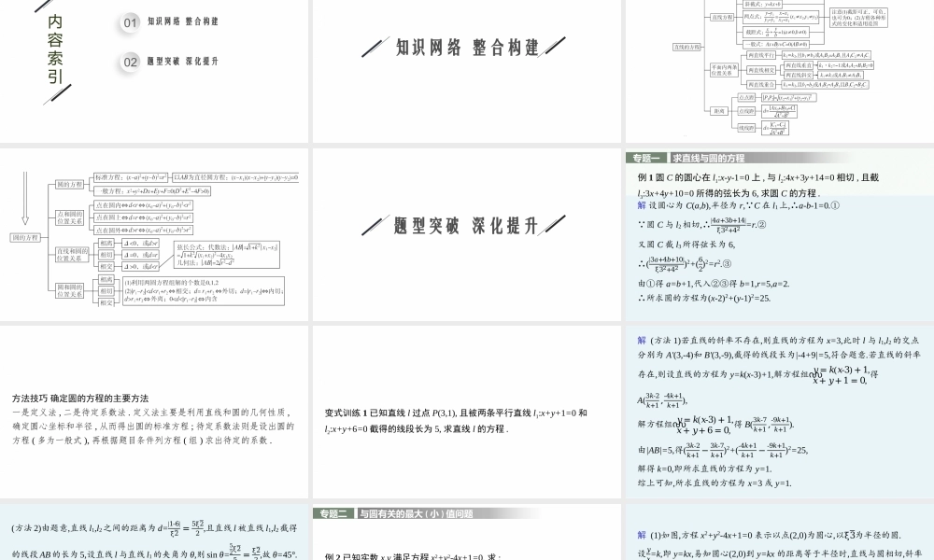Open the (方法 1) solution slide thumbnail
934x560 pixels.
780,412
